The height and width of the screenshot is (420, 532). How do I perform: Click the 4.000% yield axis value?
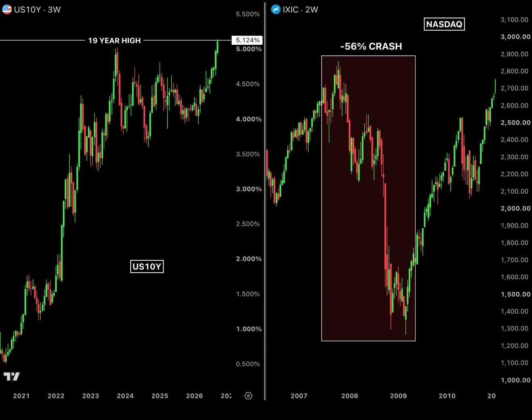tap(249, 119)
